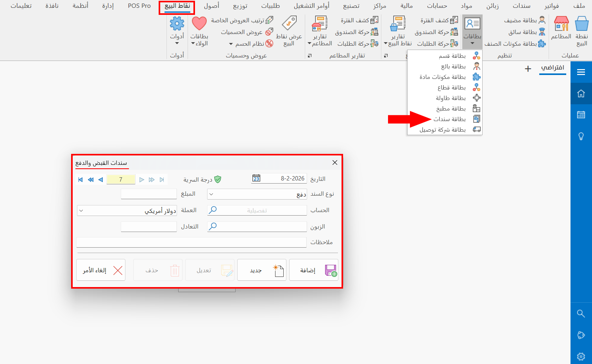The width and height of the screenshot is (592, 364).
Task: Click inside the ملاحظات notes field
Action: click(x=191, y=242)
